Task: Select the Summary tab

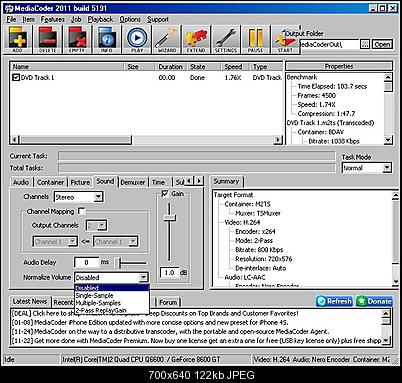Action: (226, 182)
